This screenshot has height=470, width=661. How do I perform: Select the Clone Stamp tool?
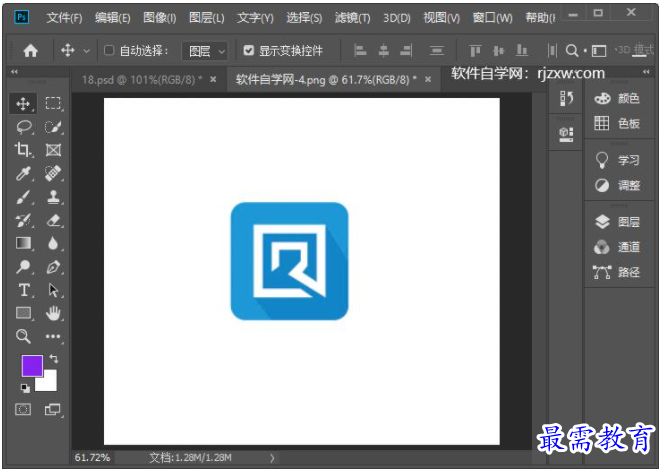[53, 197]
